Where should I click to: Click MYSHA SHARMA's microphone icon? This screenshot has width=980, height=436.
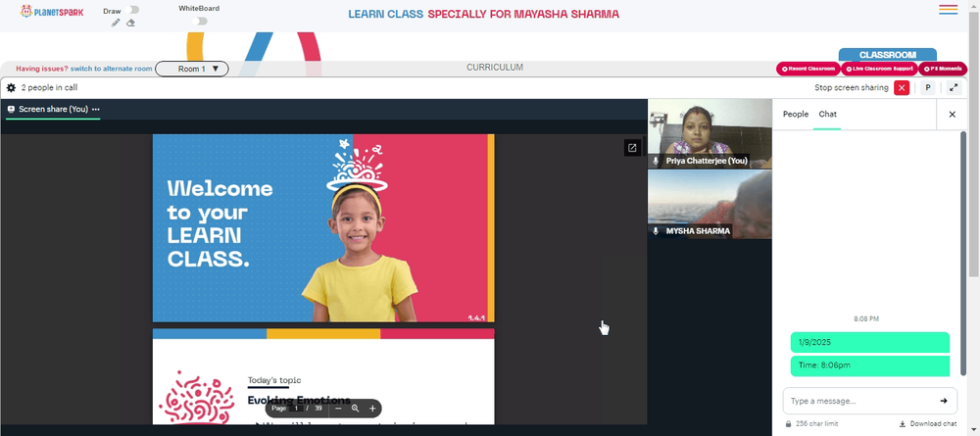point(656,231)
